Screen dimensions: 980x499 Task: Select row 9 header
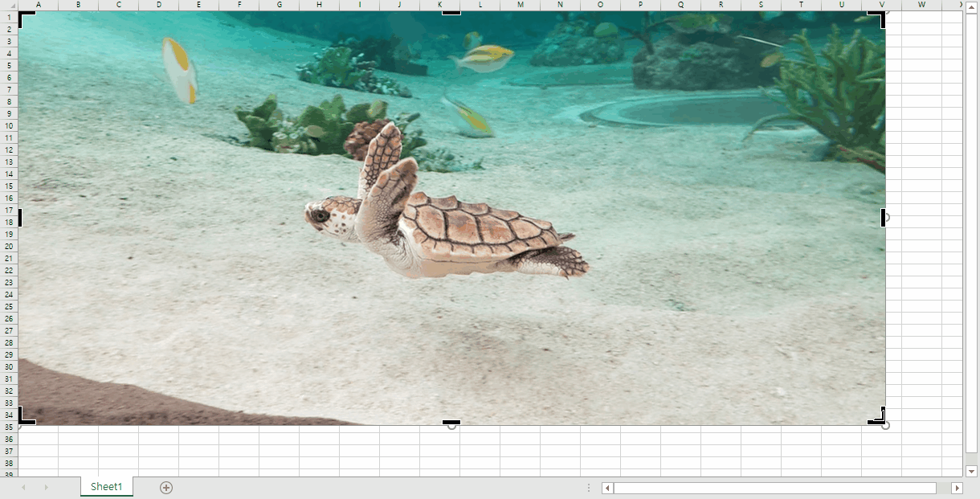(9, 113)
